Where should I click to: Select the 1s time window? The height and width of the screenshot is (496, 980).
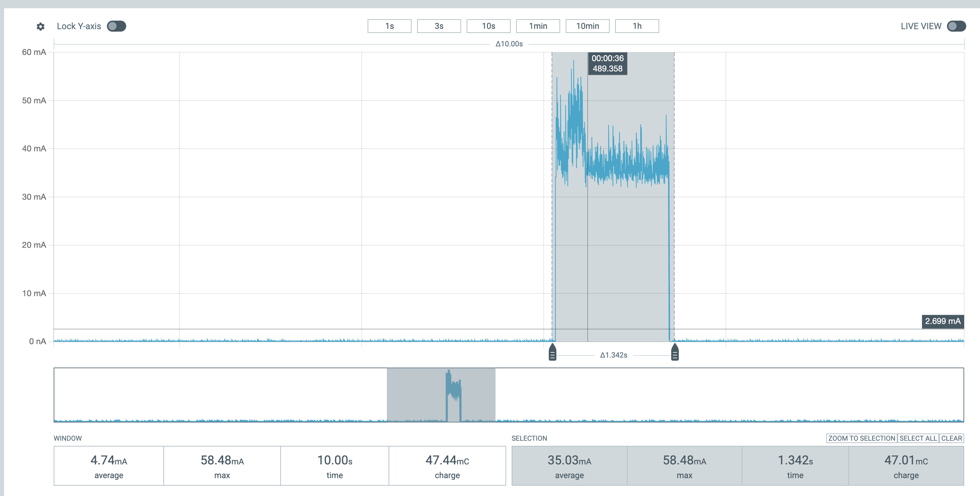(389, 26)
